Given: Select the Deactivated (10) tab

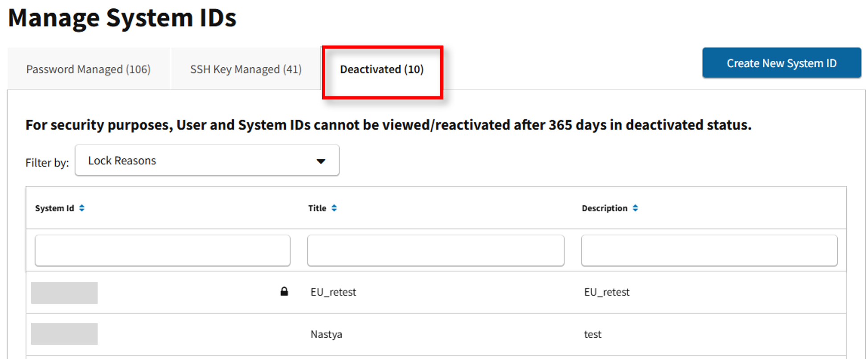Looking at the screenshot, I should tap(382, 70).
